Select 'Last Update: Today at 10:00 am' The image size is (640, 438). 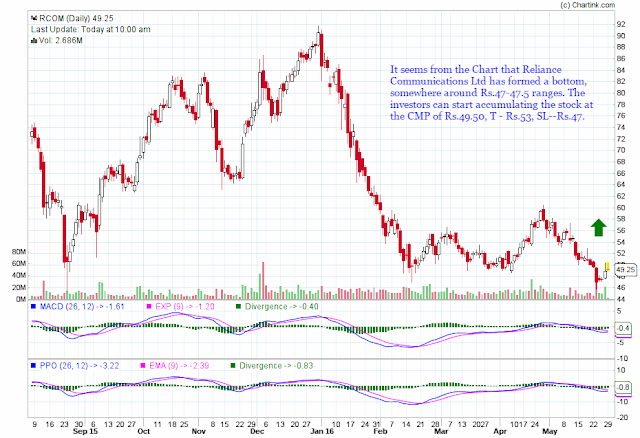(x=91, y=29)
